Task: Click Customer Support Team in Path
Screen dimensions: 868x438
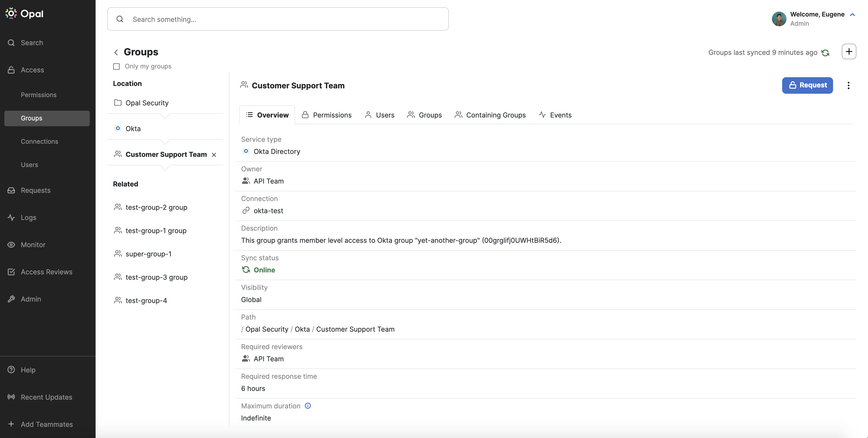Action: point(355,329)
